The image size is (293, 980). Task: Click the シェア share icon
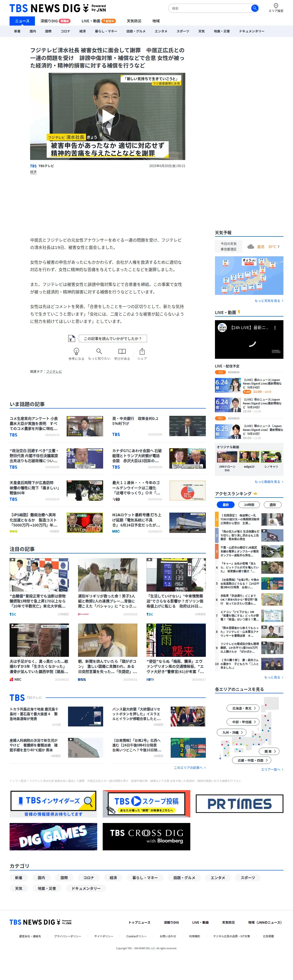point(142,351)
